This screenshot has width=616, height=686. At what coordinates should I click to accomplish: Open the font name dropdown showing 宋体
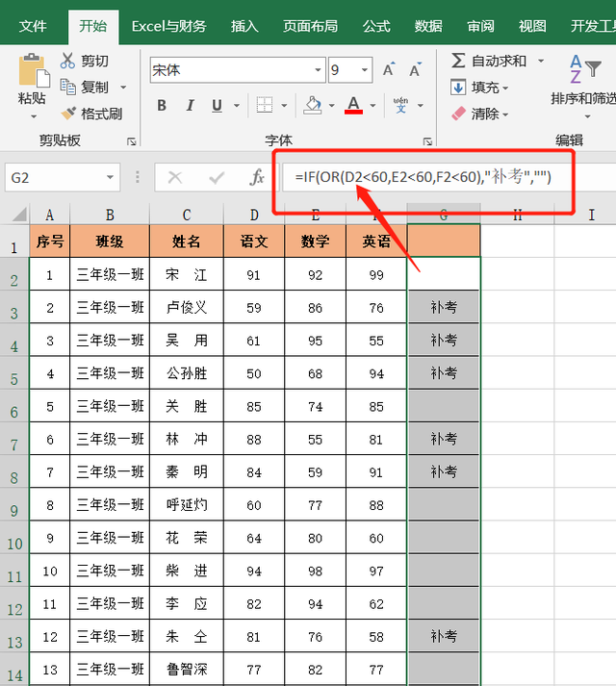(x=318, y=70)
